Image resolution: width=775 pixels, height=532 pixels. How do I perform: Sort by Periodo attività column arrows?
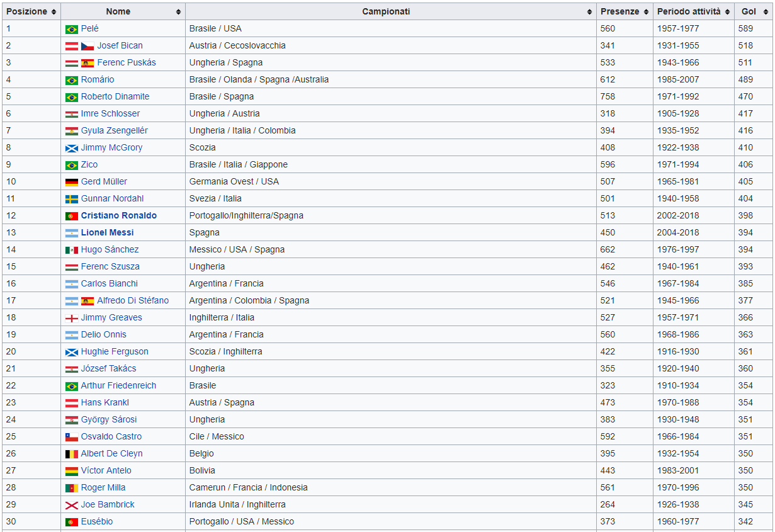tap(728, 12)
